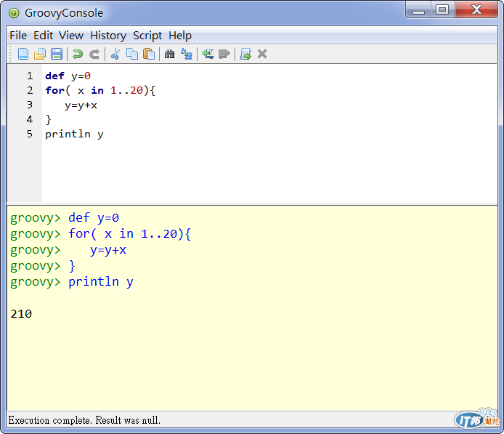Viewport: 504px width, 434px height.
Task: Click the green Undo arrow icon
Action: point(78,54)
